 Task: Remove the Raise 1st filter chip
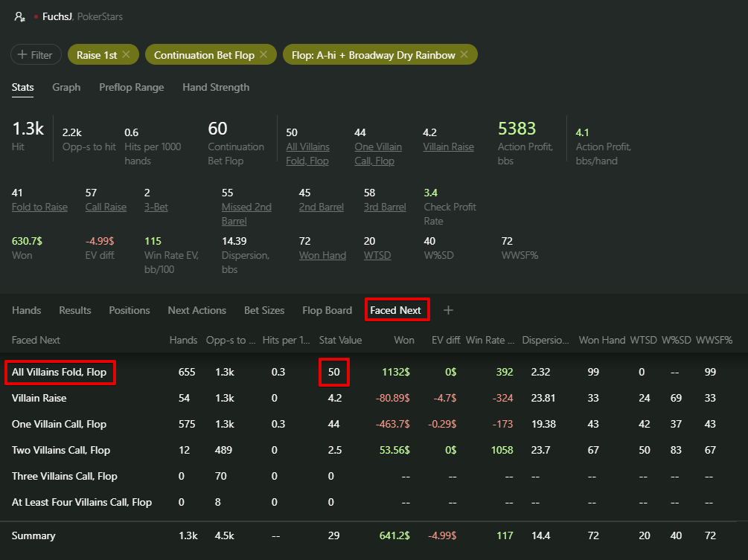(126, 55)
